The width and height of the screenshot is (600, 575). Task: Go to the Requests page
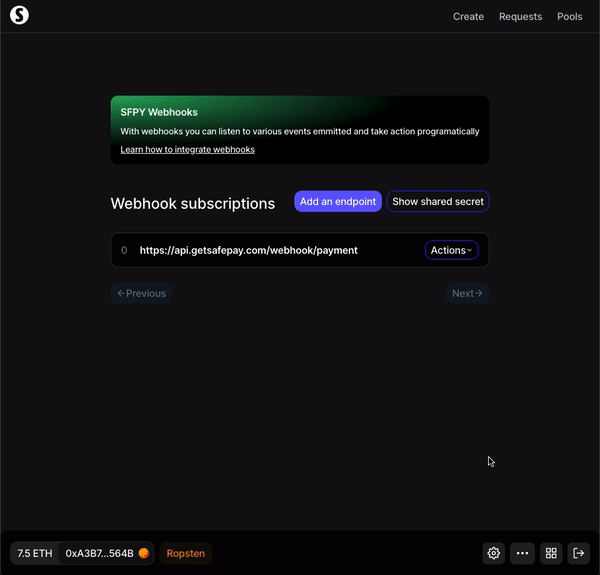click(520, 16)
